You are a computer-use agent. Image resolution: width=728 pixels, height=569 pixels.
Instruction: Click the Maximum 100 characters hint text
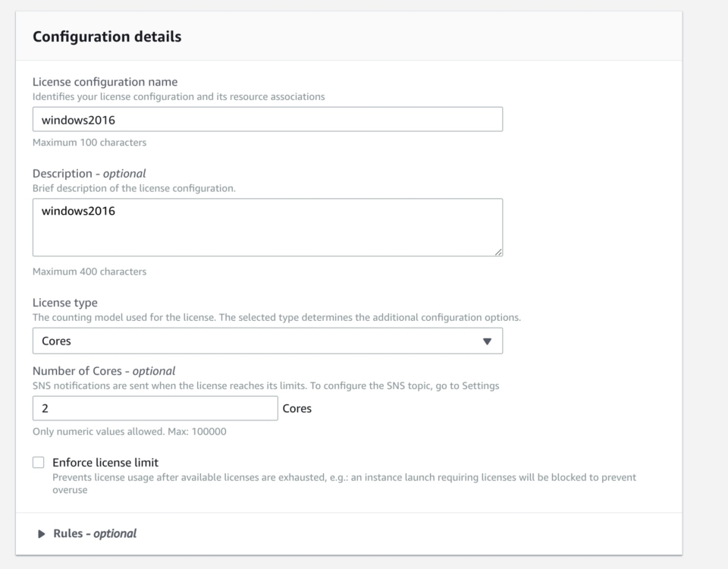[x=89, y=143]
